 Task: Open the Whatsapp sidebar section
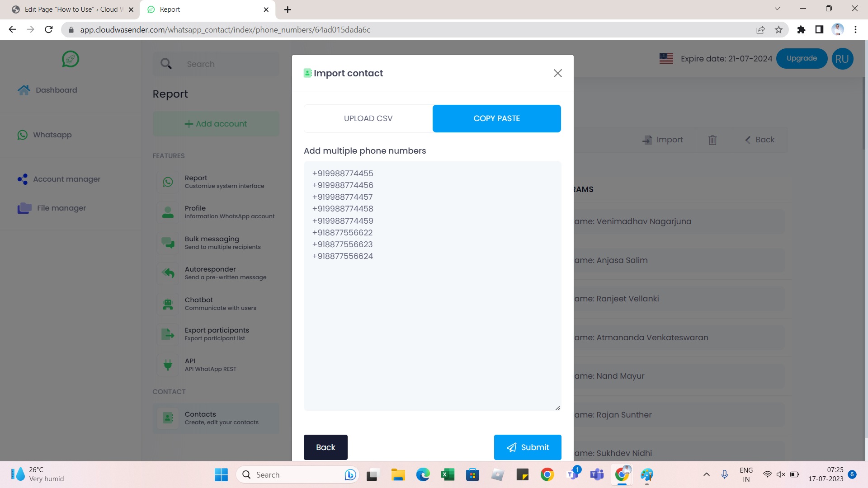point(52,135)
